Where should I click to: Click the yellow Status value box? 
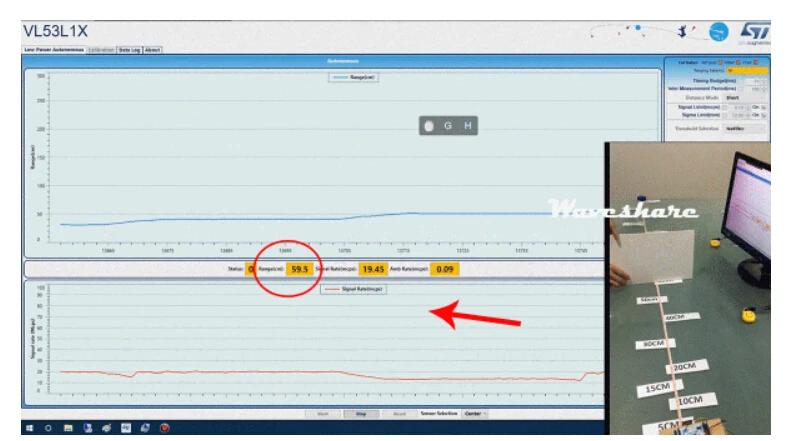250,269
